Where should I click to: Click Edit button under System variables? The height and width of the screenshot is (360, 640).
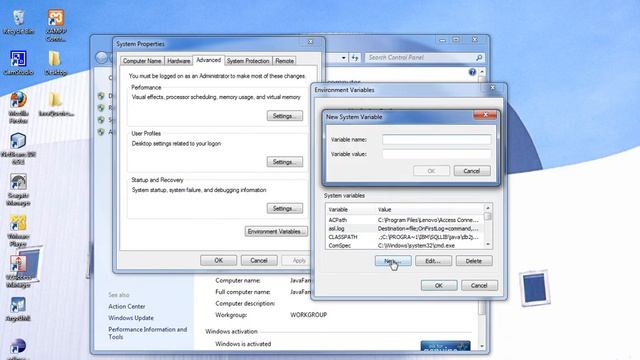pos(433,261)
